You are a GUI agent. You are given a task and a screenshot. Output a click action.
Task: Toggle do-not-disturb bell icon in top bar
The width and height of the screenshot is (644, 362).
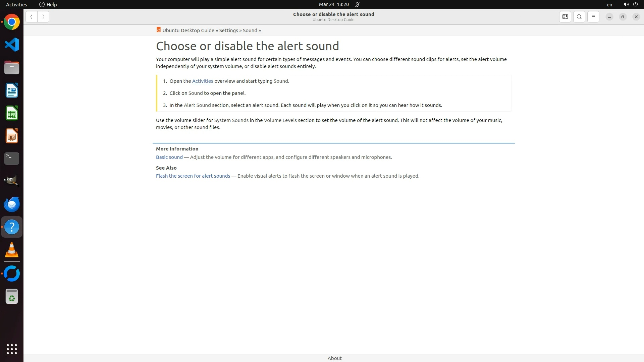(357, 4)
